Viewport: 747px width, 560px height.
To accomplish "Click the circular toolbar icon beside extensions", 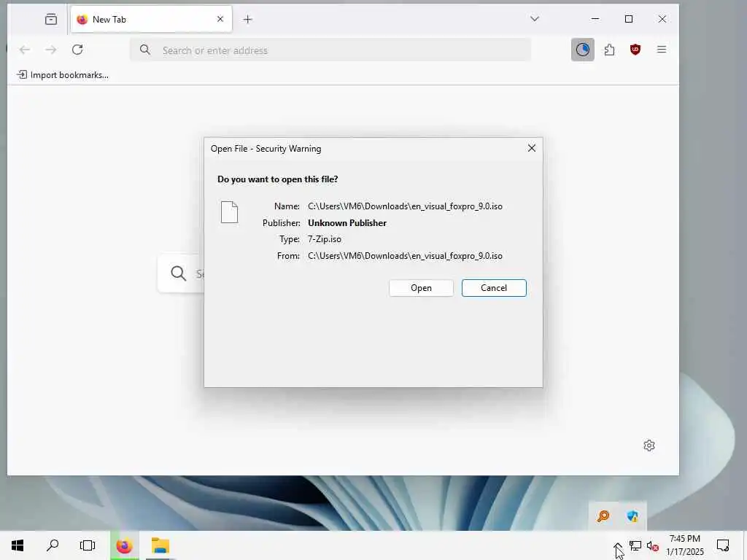I will [x=583, y=50].
